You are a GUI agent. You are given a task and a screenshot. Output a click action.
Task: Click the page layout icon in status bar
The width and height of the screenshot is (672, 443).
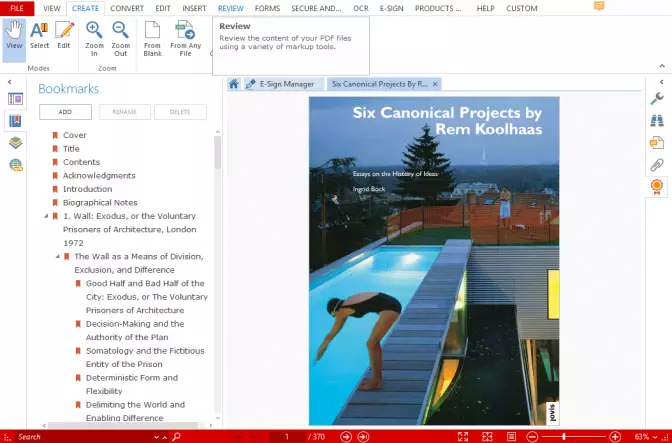pos(511,437)
